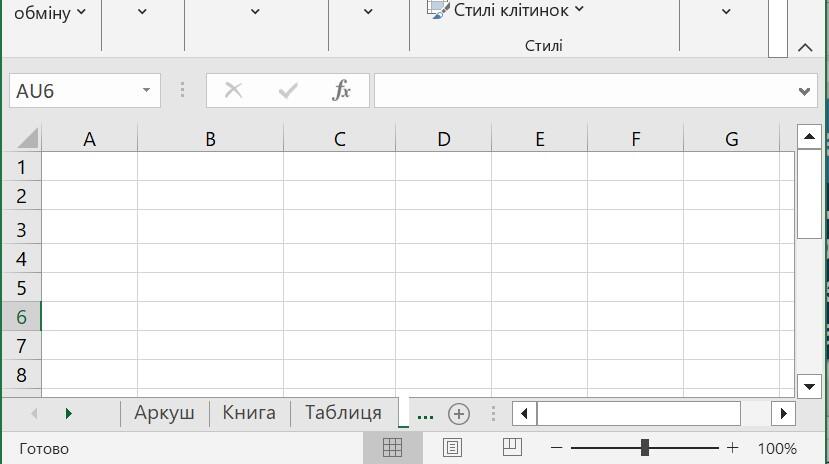This screenshot has height=464, width=829.
Task: Add a new sheet with plus icon
Action: coord(458,414)
